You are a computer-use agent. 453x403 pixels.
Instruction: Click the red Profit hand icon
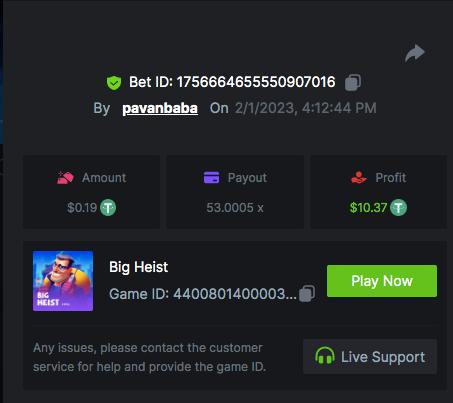tap(359, 178)
